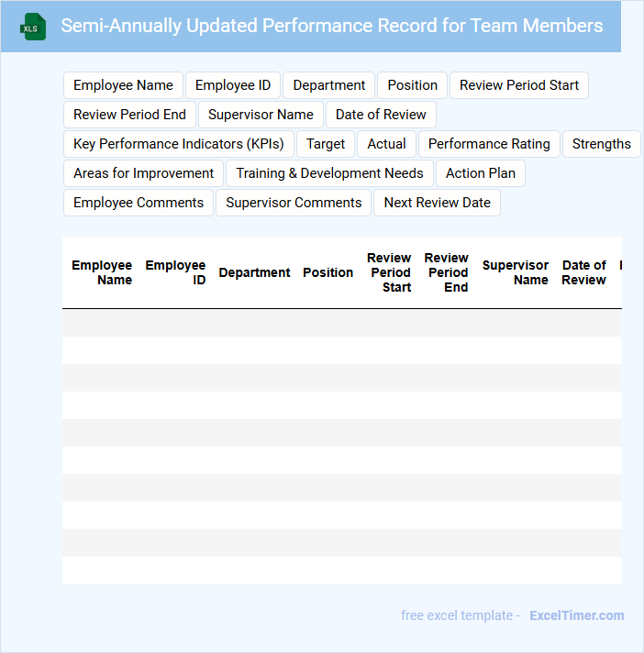This screenshot has height=653, width=644.
Task: Click Training & Development Needs tag
Action: pyautogui.click(x=329, y=173)
